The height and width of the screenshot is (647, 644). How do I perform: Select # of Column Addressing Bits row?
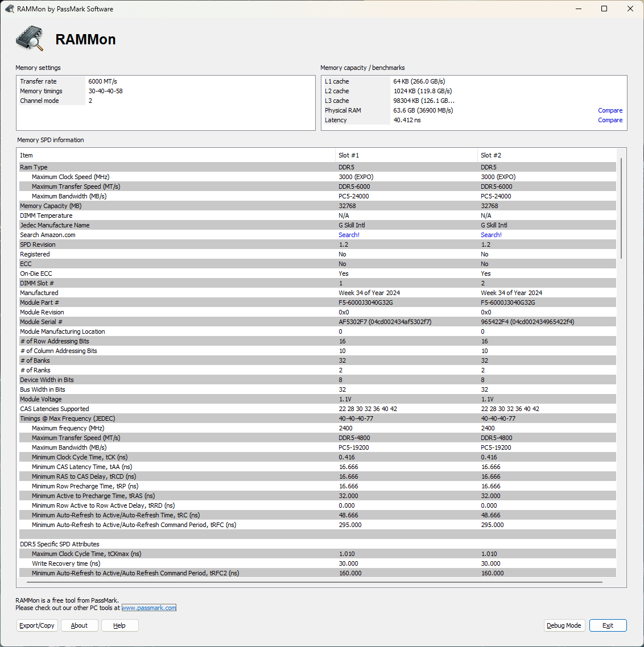[317, 351]
